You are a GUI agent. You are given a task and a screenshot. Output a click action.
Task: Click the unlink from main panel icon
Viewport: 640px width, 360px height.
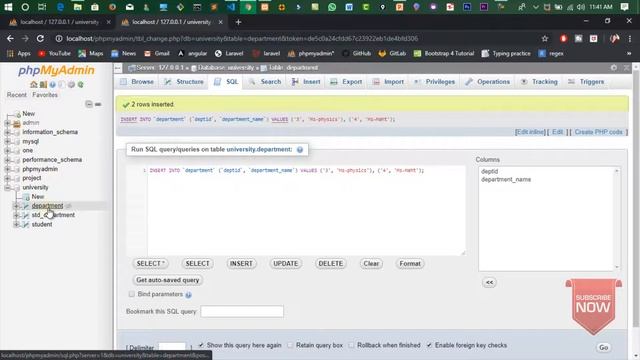pos(98,104)
